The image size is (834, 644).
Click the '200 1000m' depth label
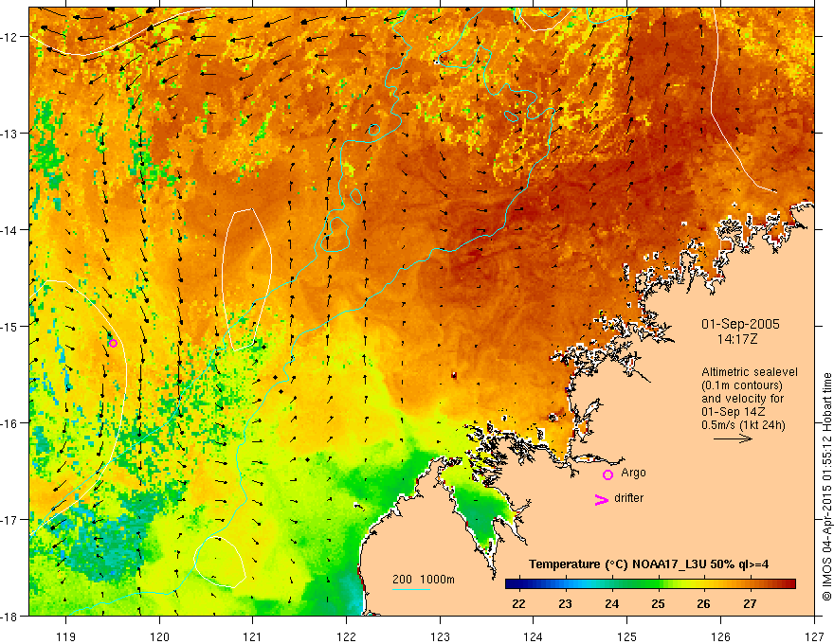tap(424, 580)
